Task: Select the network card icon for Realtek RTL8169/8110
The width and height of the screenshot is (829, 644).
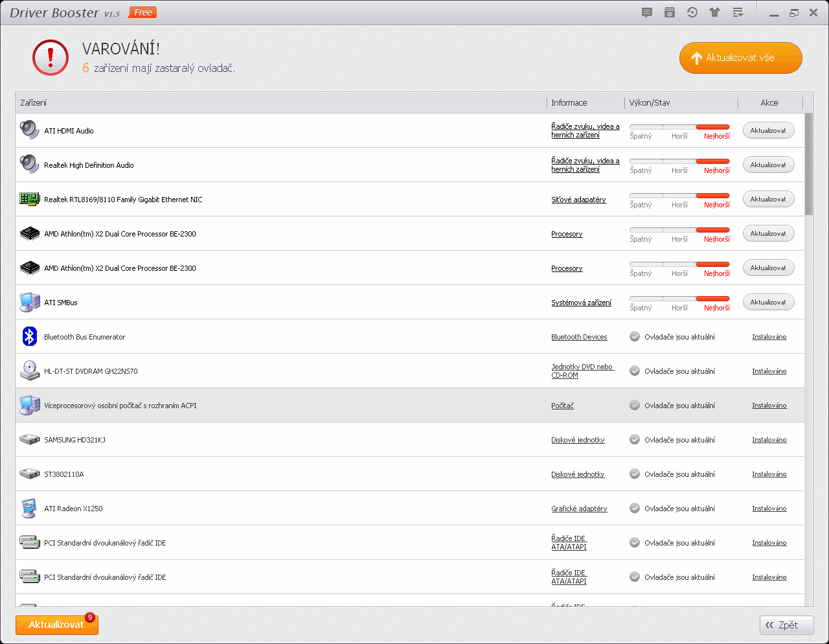Action: 30,199
